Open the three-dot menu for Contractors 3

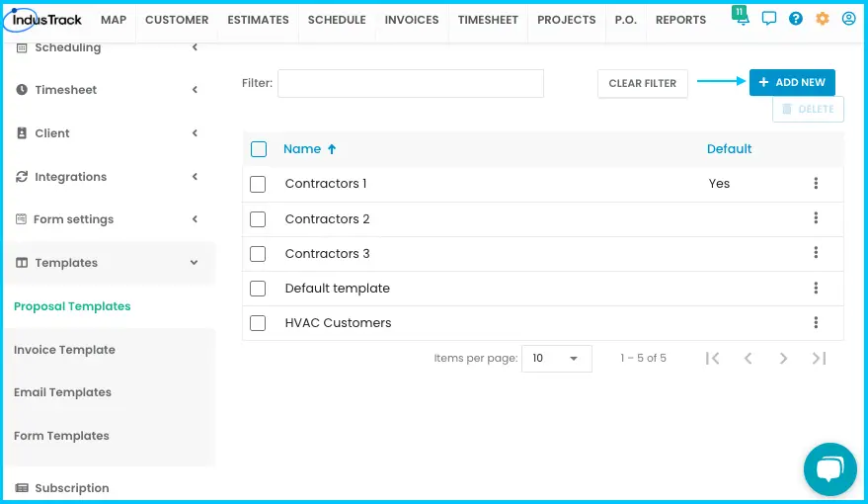coord(816,253)
